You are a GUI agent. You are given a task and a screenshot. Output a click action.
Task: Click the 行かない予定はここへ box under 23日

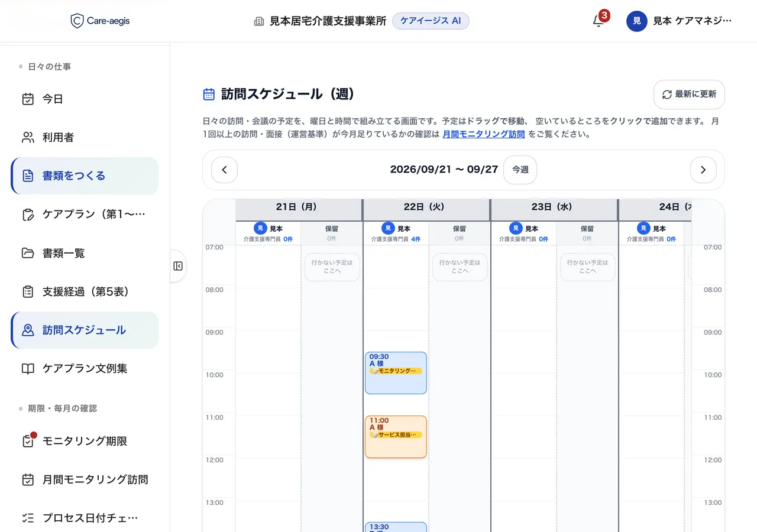tap(587, 267)
